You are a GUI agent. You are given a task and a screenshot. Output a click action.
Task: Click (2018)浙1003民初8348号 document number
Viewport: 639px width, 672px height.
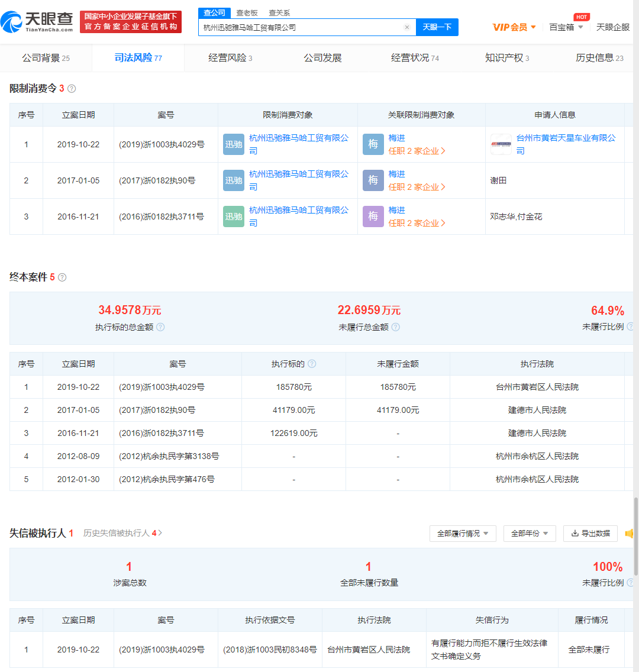coord(270,650)
